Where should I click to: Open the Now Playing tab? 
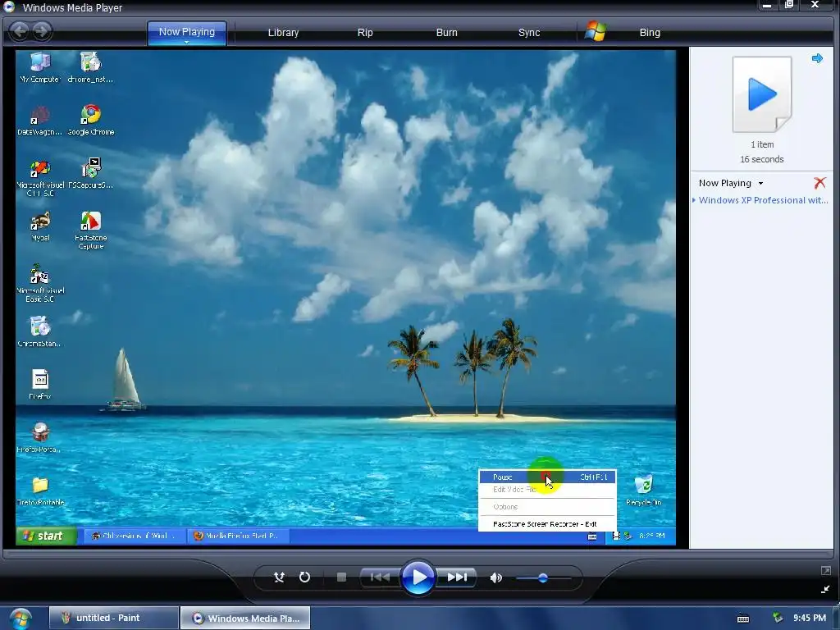coord(186,32)
